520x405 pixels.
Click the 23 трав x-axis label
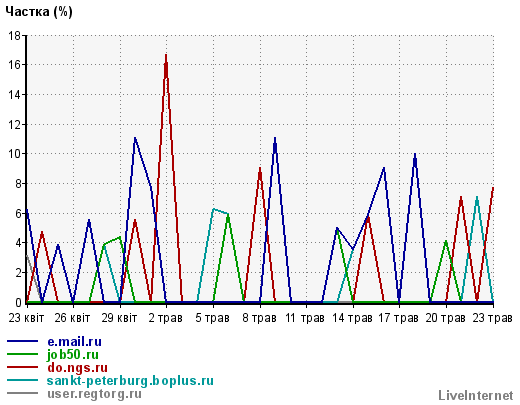492,318
